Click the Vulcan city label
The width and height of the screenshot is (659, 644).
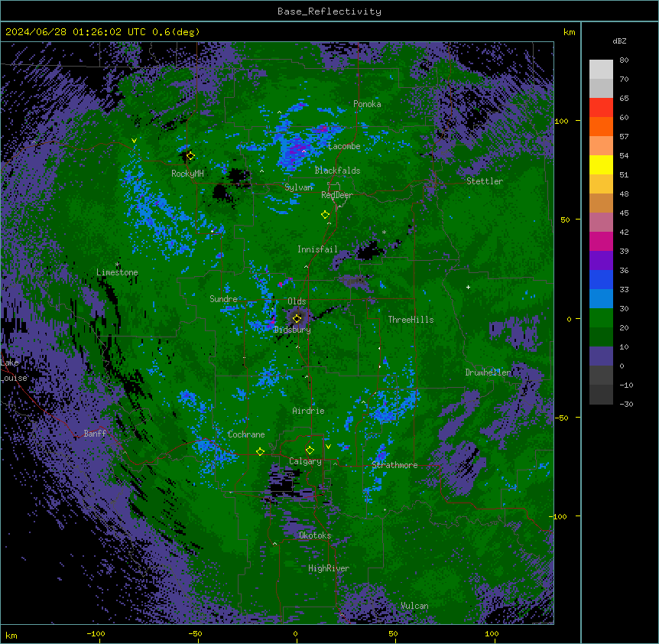(x=414, y=606)
